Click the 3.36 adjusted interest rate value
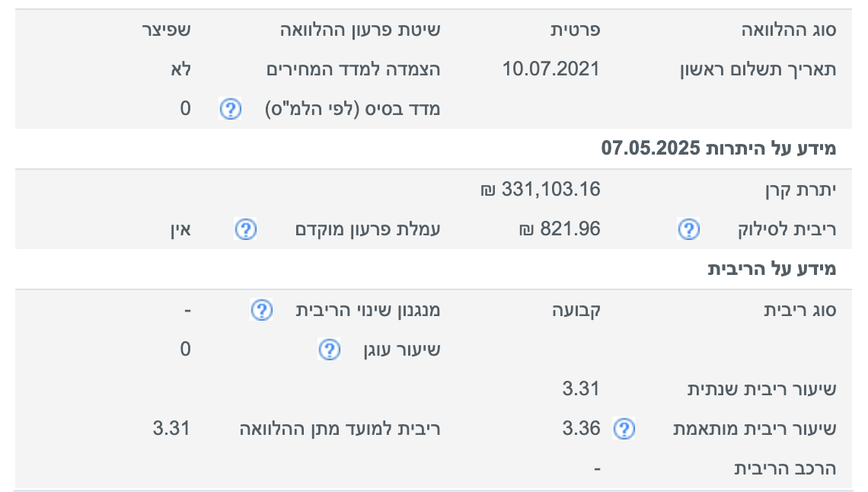 [582, 429]
